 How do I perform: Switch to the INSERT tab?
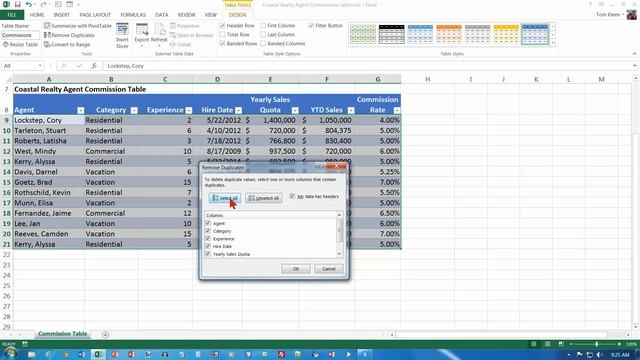coord(62,15)
